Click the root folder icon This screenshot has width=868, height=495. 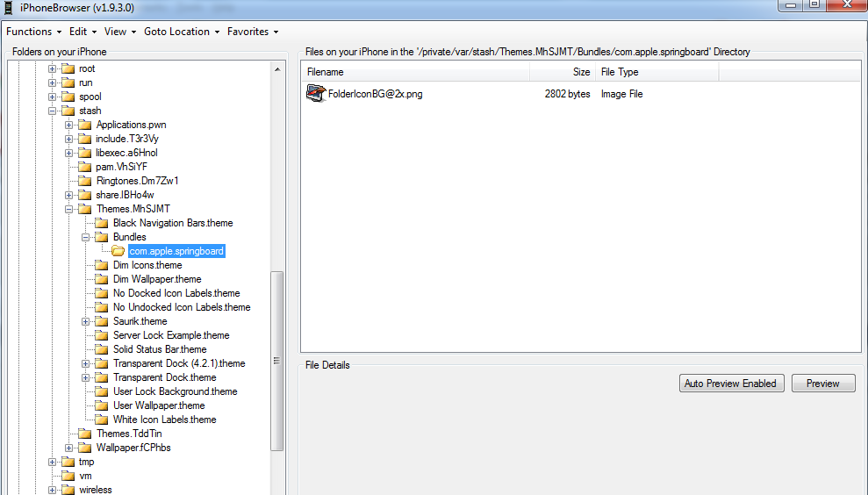68,68
